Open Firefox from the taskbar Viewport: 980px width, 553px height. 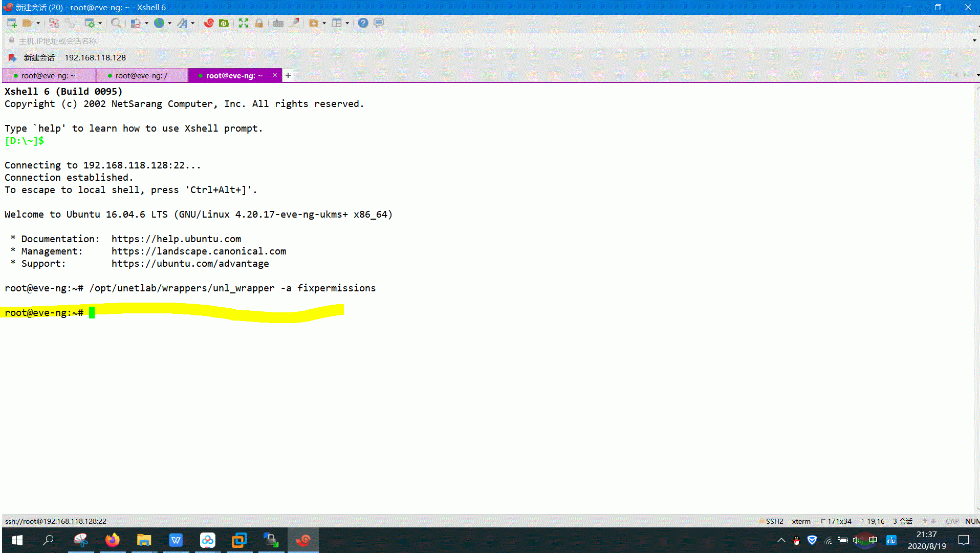coord(113,540)
